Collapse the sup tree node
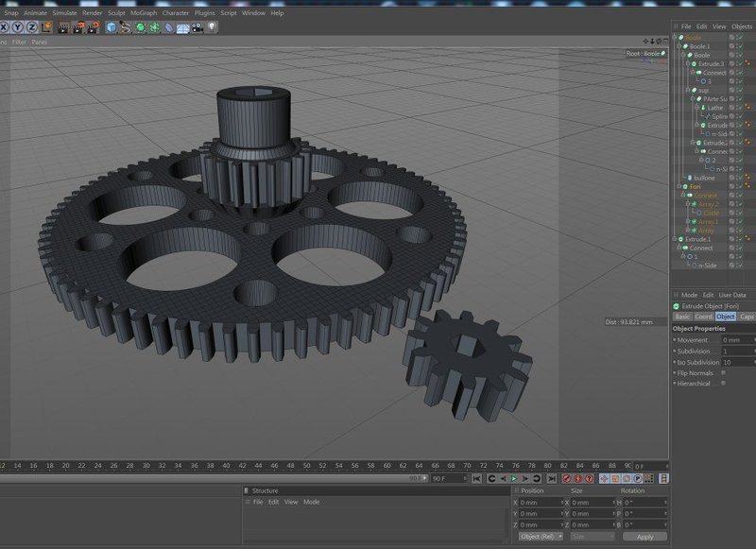 coord(688,90)
